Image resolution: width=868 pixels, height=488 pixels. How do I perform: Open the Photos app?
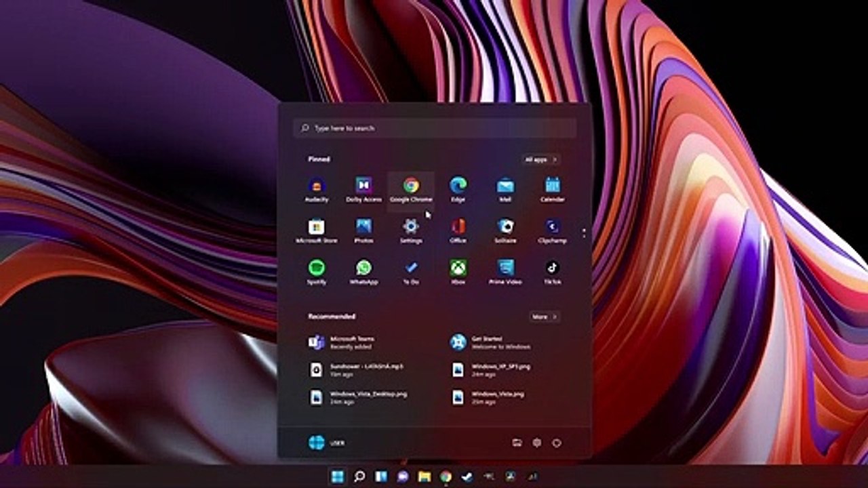pyautogui.click(x=363, y=230)
